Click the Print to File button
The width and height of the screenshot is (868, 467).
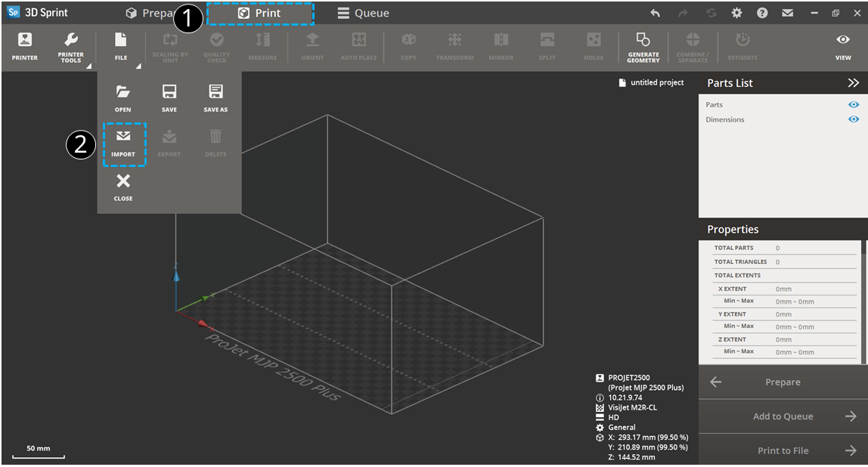783,450
